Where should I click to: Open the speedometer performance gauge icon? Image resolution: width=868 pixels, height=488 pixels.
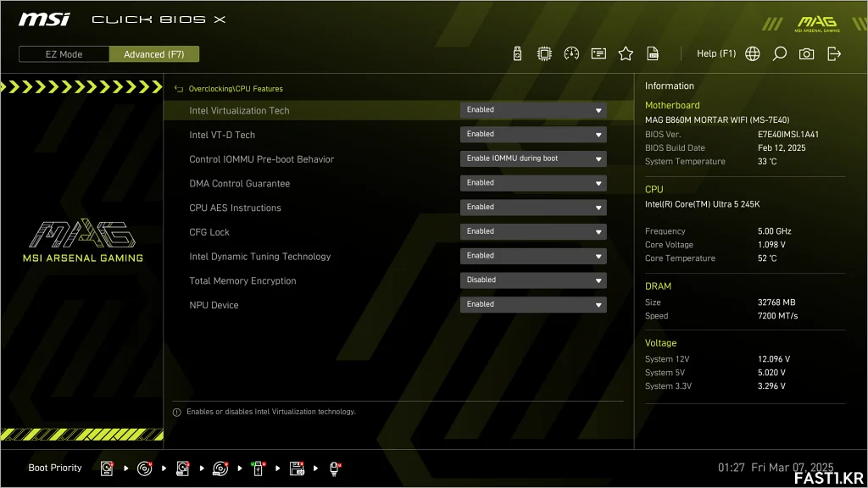coord(571,53)
